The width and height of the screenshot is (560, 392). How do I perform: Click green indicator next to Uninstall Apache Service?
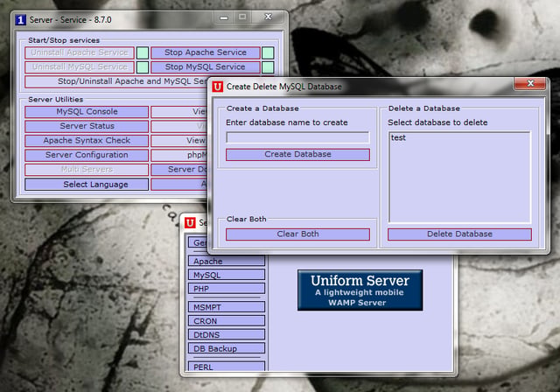point(143,52)
